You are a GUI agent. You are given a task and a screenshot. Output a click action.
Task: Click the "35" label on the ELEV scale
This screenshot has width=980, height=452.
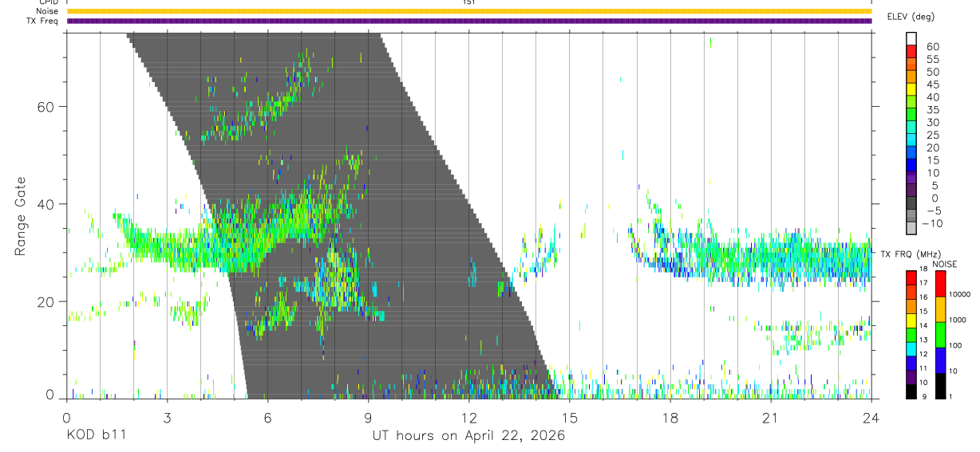click(x=933, y=110)
